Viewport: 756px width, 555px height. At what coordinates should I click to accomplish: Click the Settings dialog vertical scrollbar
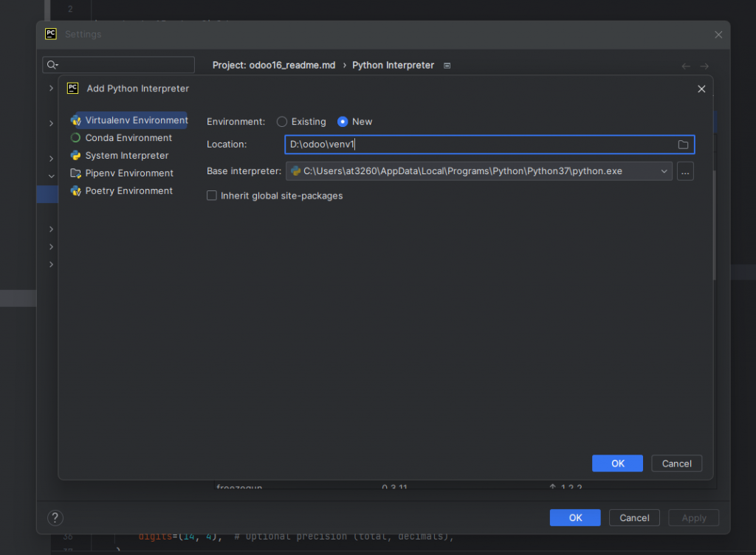pyautogui.click(x=714, y=225)
